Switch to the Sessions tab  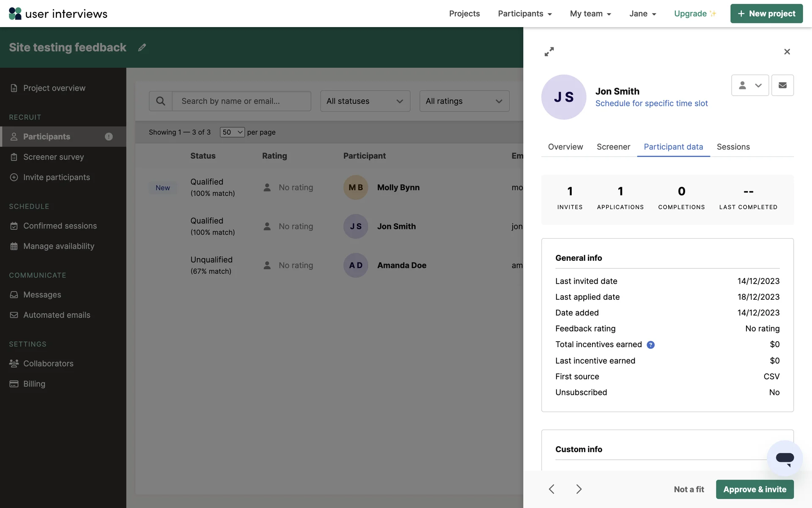click(733, 147)
